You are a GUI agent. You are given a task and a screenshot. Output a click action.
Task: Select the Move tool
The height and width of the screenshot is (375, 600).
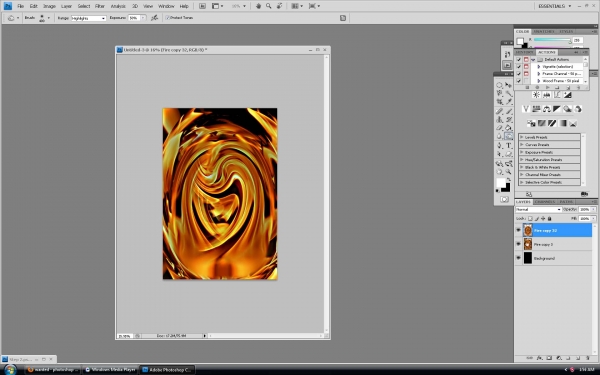[509, 85]
